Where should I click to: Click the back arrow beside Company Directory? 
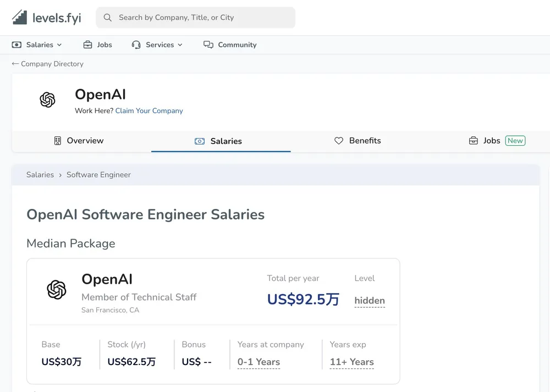click(x=15, y=63)
